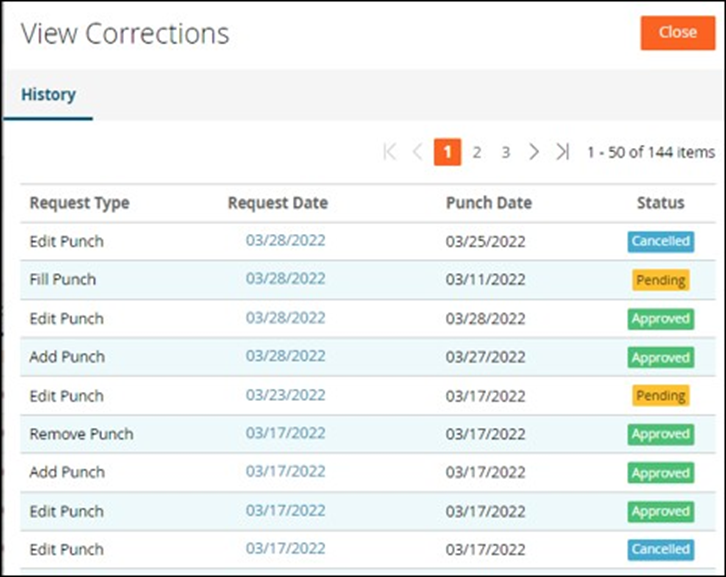Select punch date 03/27/2022 cell
Viewport: 726px width, 577px height.
(x=485, y=357)
